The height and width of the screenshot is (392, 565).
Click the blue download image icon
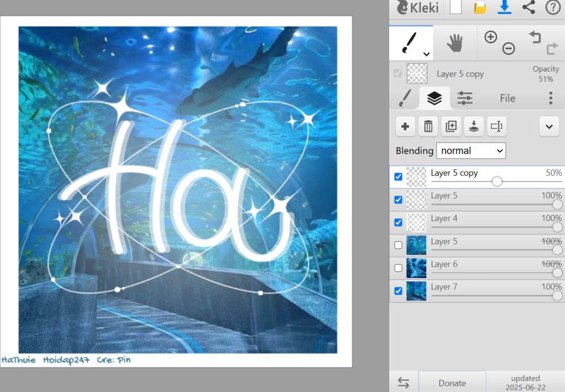coord(504,8)
